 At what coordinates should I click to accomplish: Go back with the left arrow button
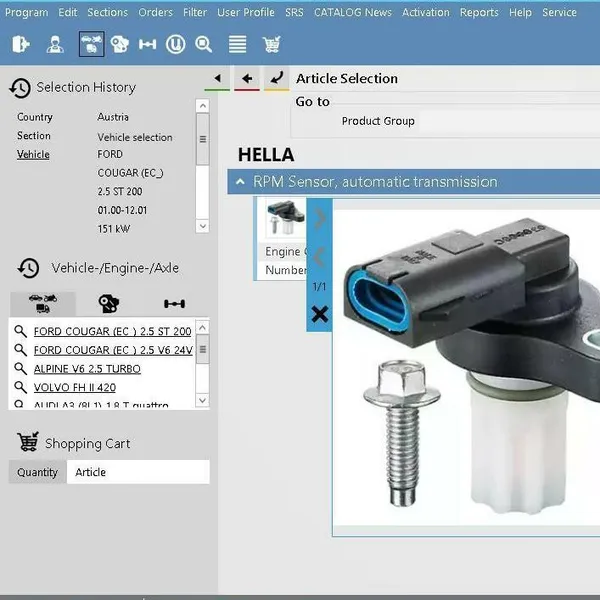pos(247,78)
